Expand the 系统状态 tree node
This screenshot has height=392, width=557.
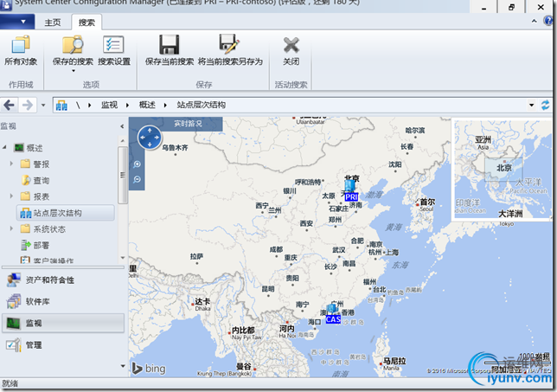coord(11,228)
